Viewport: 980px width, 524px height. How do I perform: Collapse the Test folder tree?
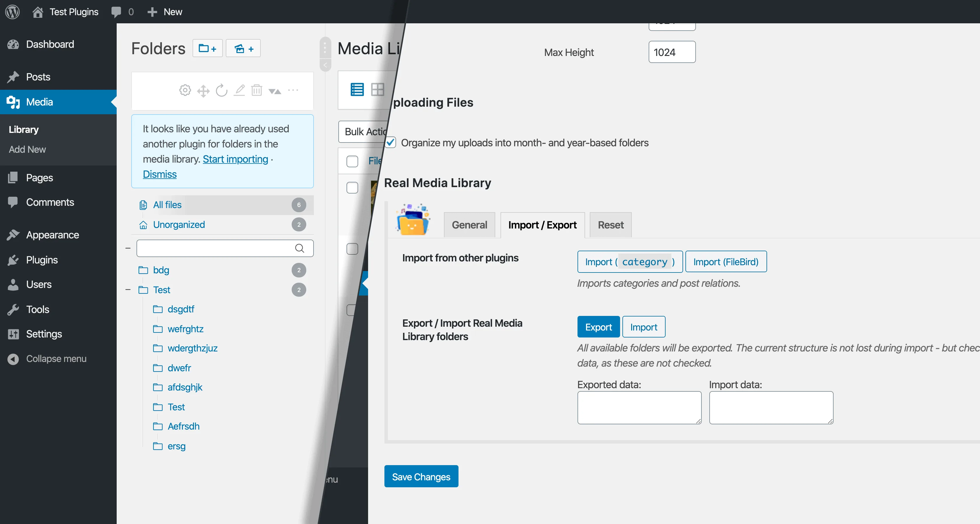128,290
